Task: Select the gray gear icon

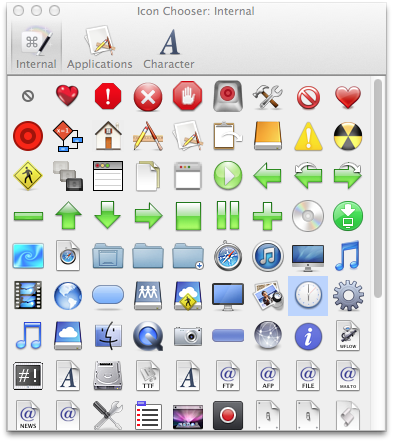Action: pyautogui.click(x=348, y=296)
